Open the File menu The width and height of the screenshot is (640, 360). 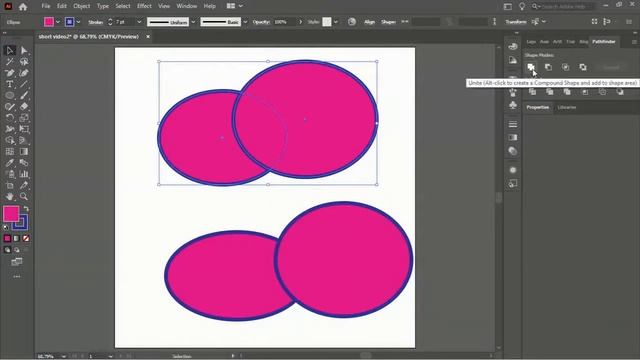tap(46, 6)
